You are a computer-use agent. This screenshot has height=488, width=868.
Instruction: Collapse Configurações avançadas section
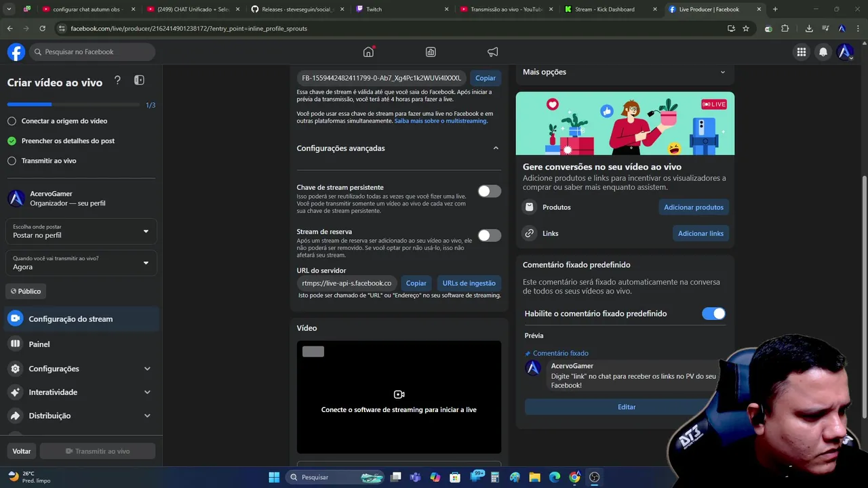pos(496,148)
